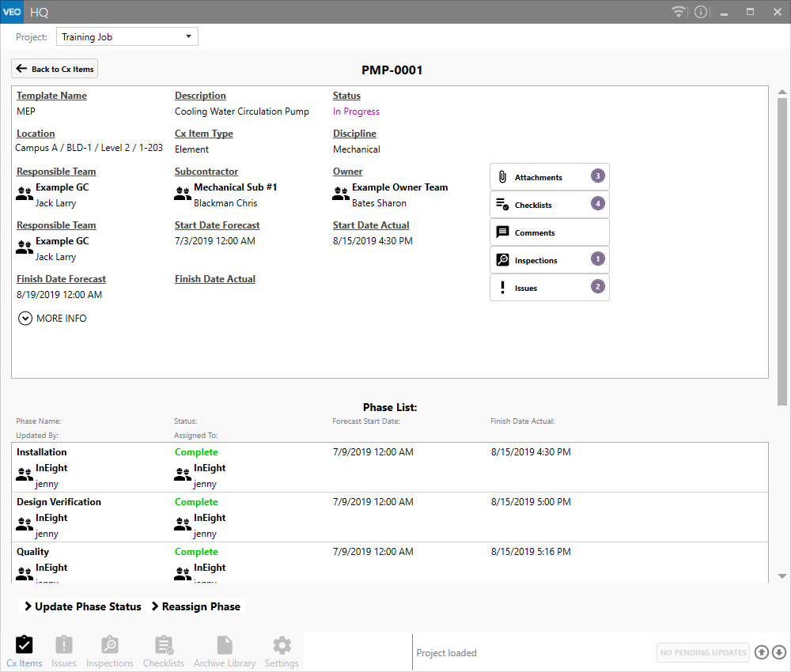Go back to Cx Items list

click(x=55, y=69)
